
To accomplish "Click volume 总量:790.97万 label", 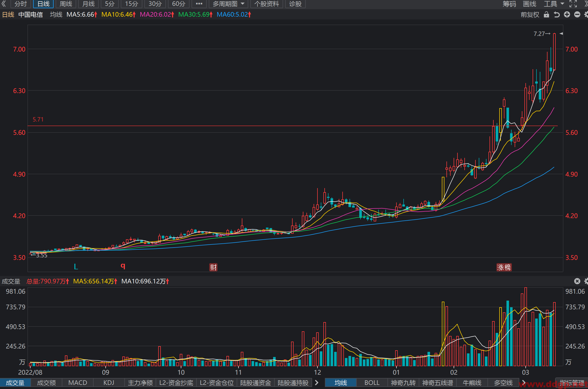I will 48,281.
